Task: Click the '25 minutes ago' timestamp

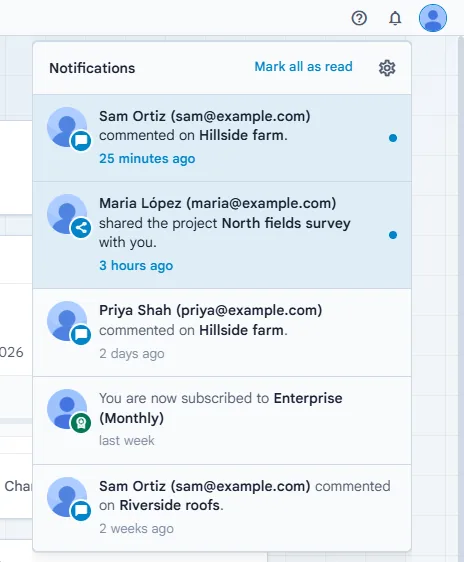Action: (147, 158)
